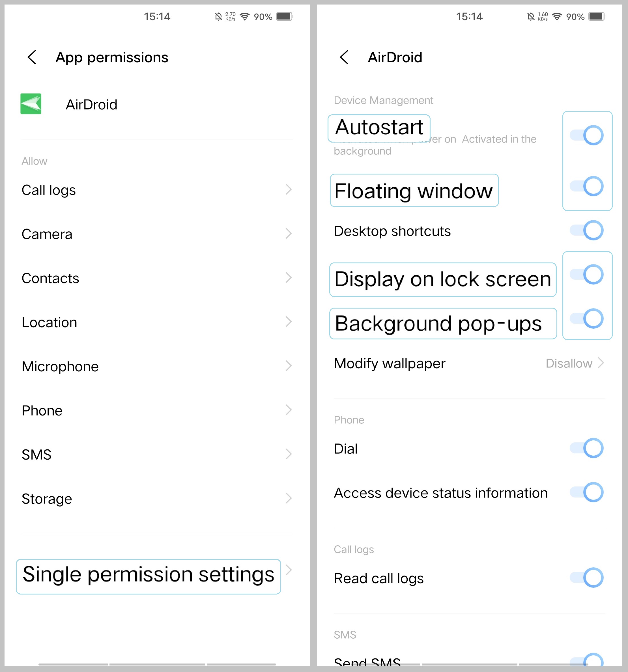628x672 pixels.
Task: Click the back arrow on AirDroid page
Action: pyautogui.click(x=344, y=57)
